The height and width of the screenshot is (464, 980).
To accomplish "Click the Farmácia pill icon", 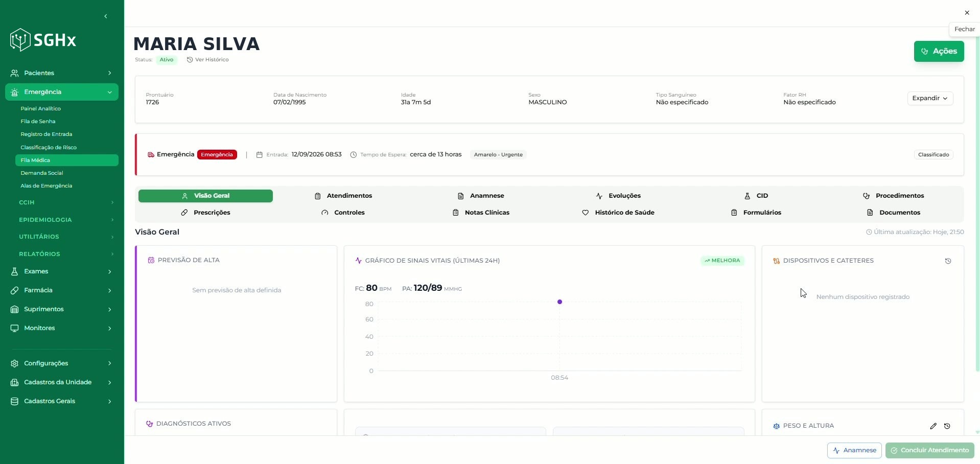I will click(15, 290).
